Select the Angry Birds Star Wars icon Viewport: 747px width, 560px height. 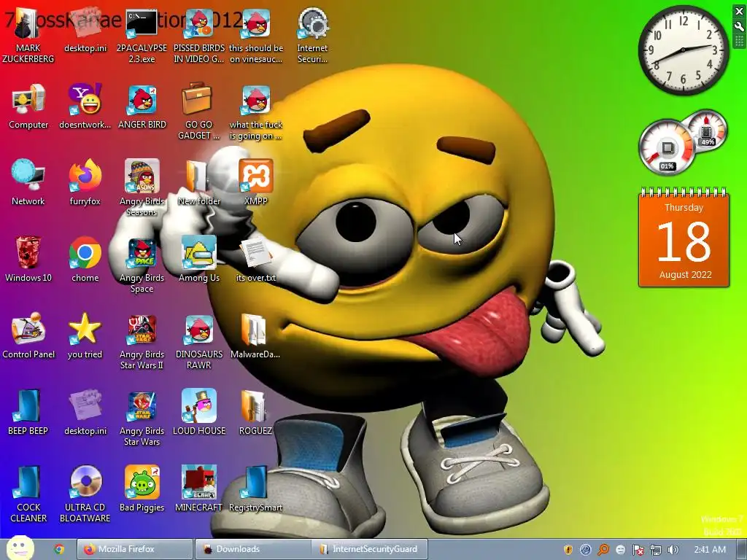[x=142, y=418]
